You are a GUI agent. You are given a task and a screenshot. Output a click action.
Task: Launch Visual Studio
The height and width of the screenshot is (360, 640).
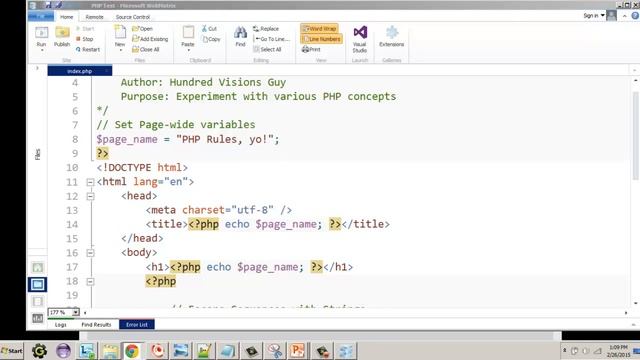coord(360,38)
